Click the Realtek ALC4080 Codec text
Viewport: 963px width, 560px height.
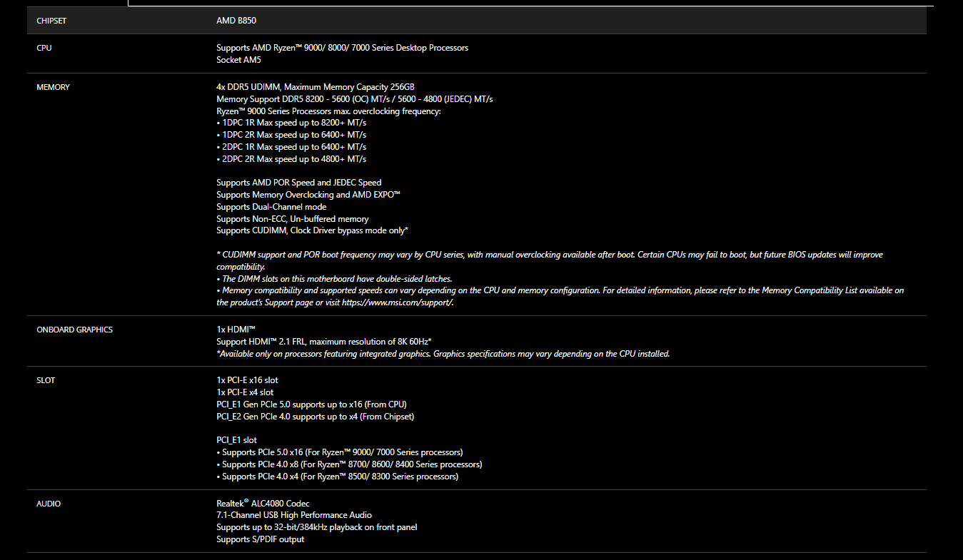(x=263, y=504)
